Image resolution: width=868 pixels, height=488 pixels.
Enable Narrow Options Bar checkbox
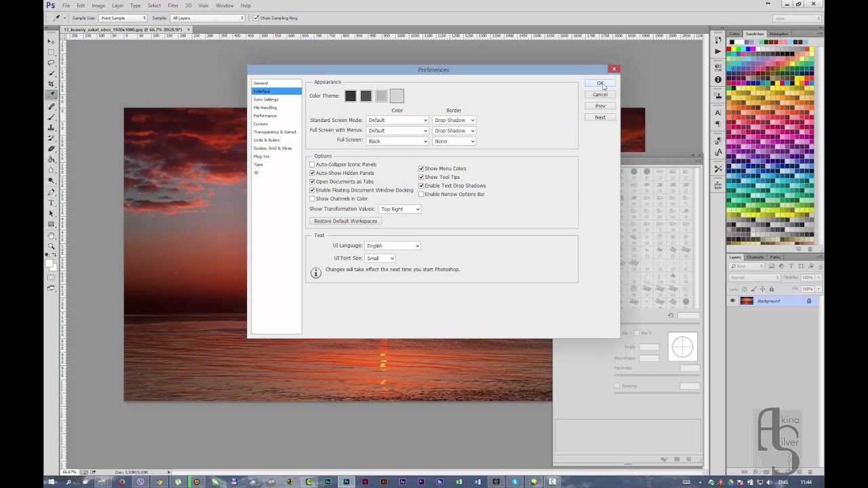[421, 195]
